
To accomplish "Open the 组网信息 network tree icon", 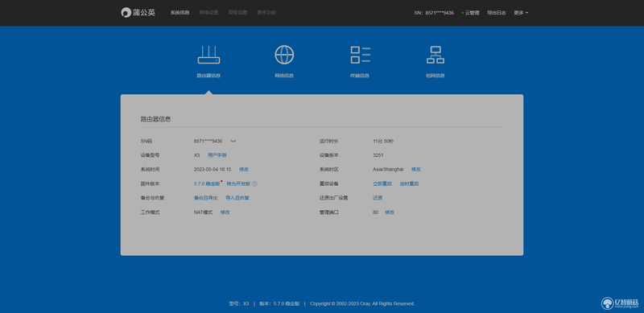I will pos(436,55).
